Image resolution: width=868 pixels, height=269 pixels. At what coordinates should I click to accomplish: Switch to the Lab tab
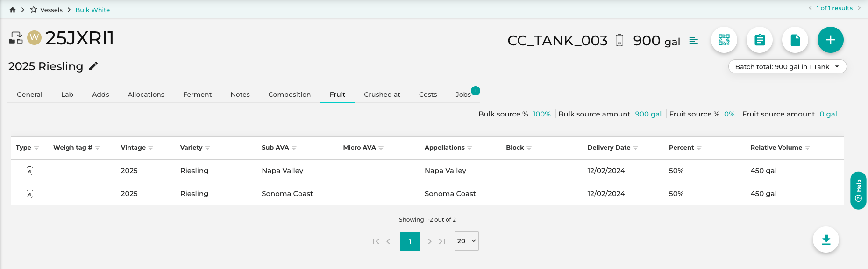(x=67, y=95)
